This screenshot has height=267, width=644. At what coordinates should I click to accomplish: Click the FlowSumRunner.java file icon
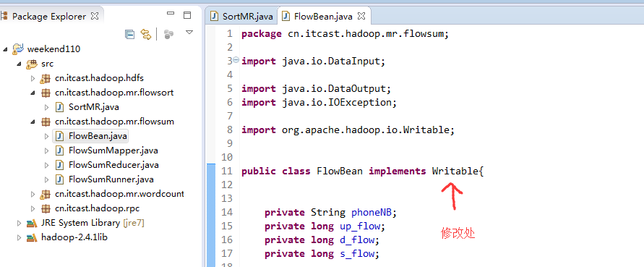click(59, 179)
